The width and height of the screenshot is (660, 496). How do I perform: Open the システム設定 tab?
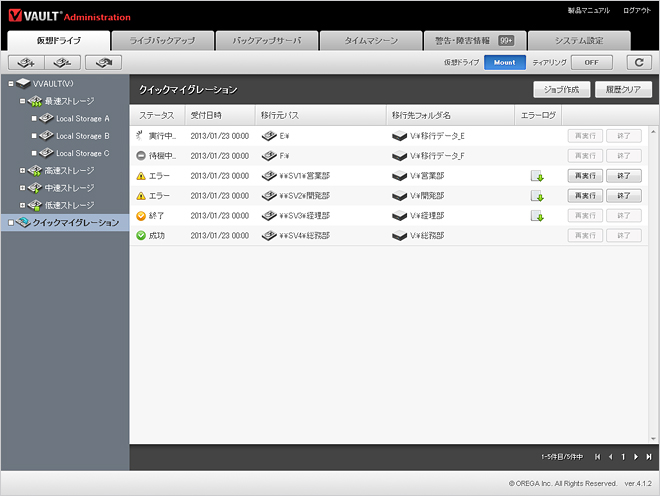579,41
